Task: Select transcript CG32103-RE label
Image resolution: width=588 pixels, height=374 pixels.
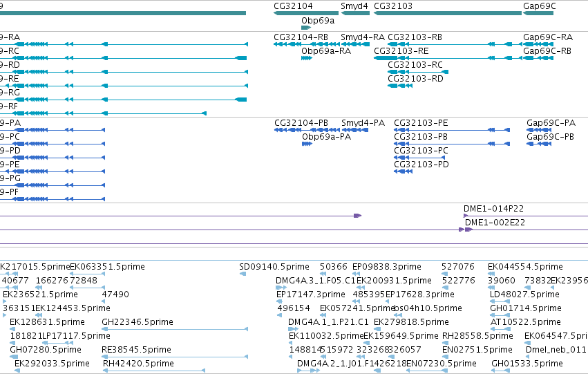Action: click(401, 51)
